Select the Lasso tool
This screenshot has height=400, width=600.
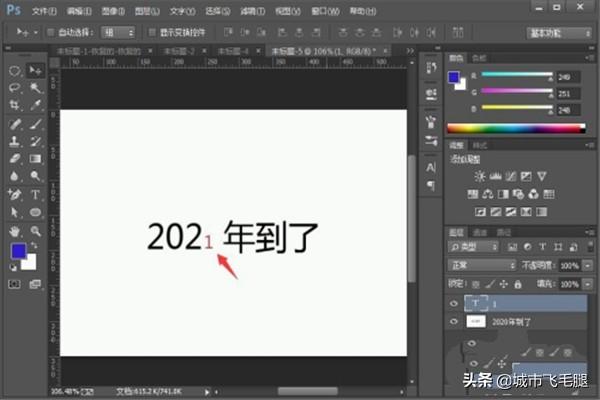(15, 88)
